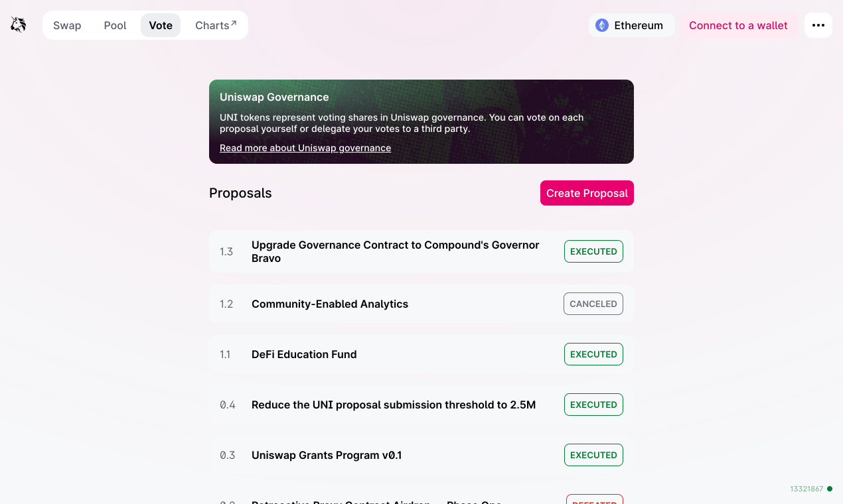This screenshot has width=843, height=504.
Task: Open the Uniswap Grants Program v0.1 proposal
Action: [326, 455]
